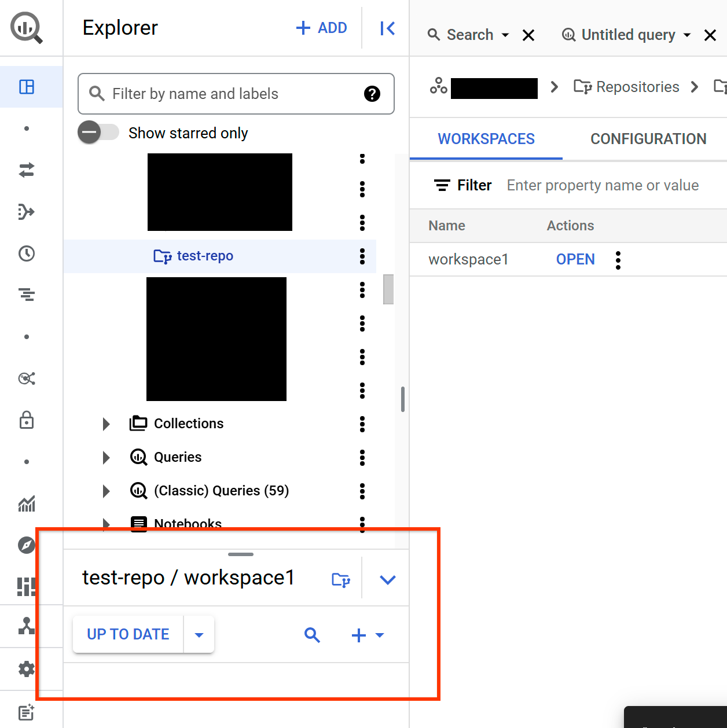Click the Explorer vertical scrollbar thumb
This screenshot has height=728, width=727.
point(388,289)
